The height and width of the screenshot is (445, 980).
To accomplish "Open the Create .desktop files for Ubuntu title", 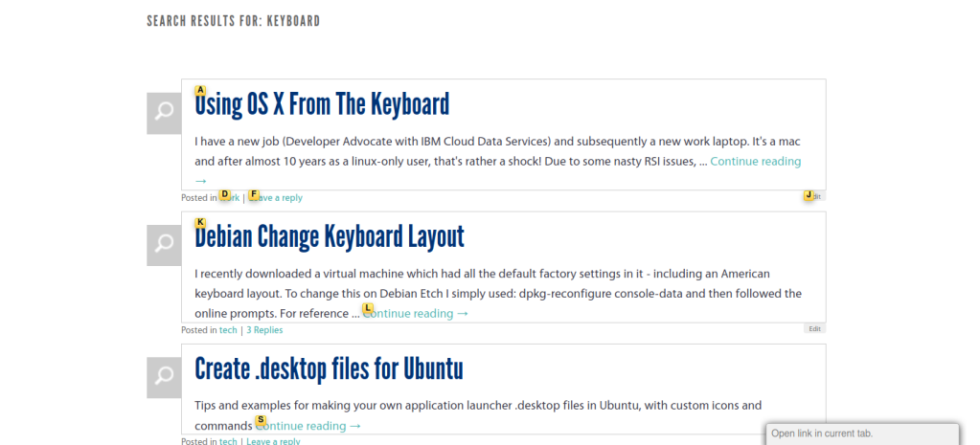I will click(329, 368).
